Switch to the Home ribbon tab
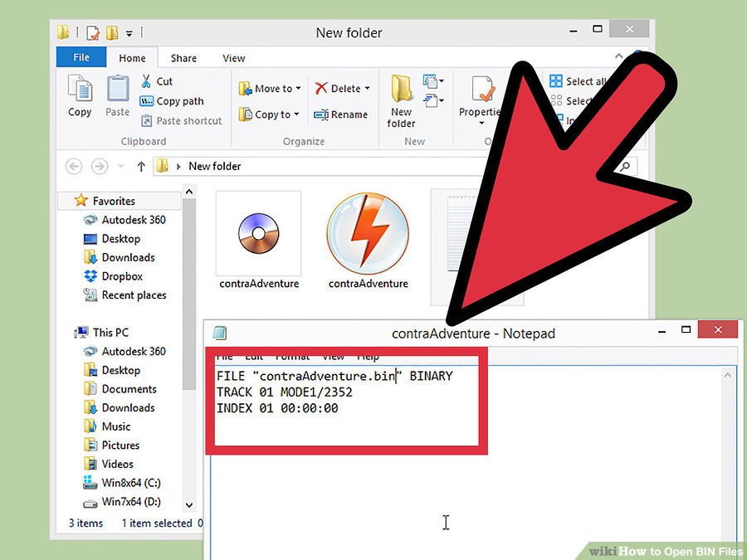Image resolution: width=747 pixels, height=560 pixels. (x=132, y=58)
